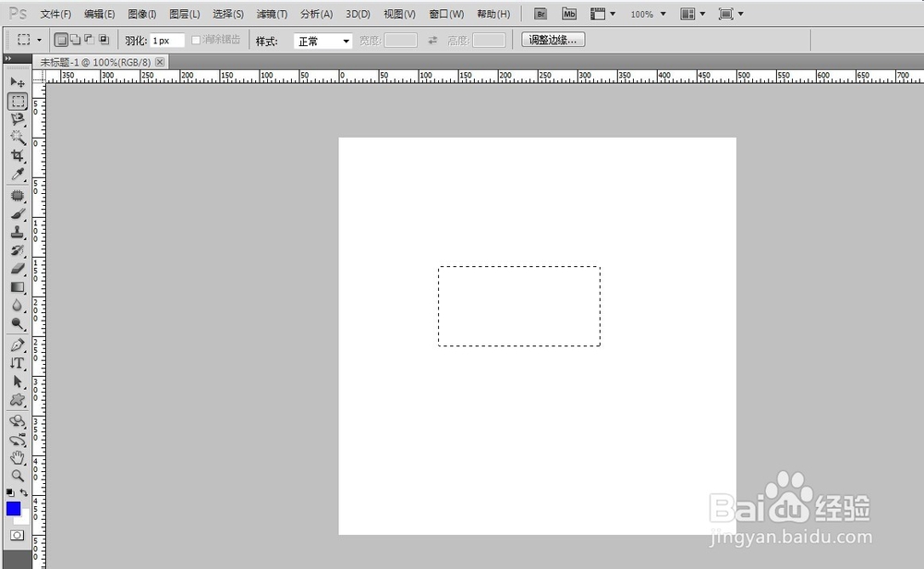
Task: Open the 帮助(H) menu
Action: point(493,14)
